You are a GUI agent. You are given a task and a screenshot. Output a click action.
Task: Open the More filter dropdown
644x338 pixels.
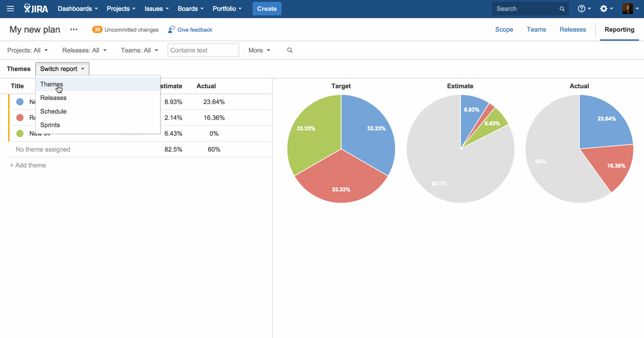259,50
